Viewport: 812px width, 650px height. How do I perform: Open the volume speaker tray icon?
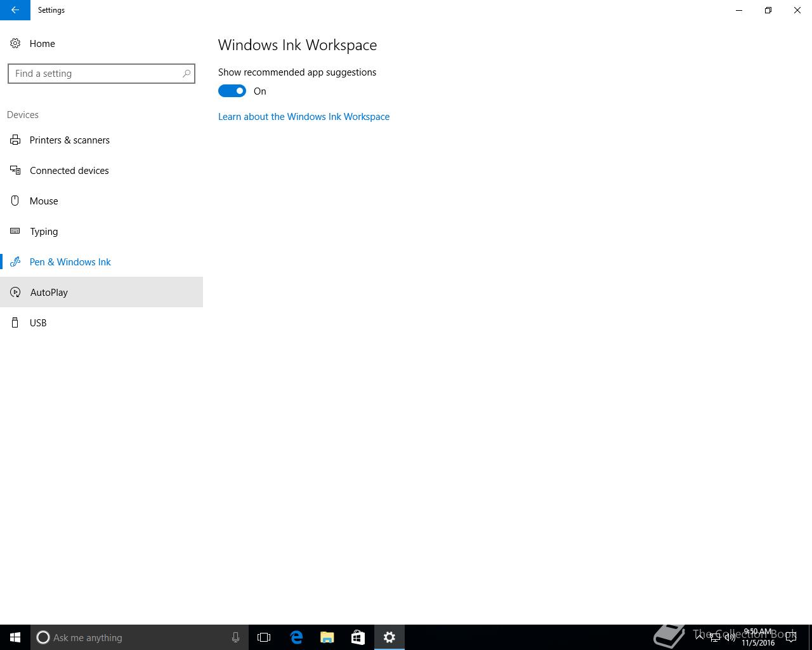pos(730,637)
